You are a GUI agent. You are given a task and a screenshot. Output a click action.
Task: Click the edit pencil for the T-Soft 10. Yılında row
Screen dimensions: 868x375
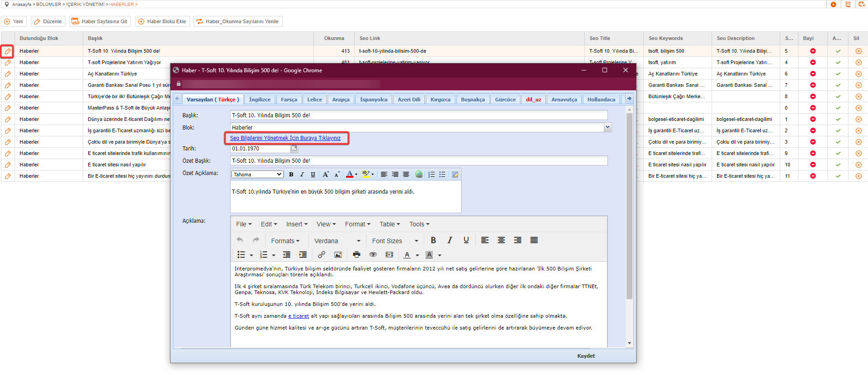point(8,51)
